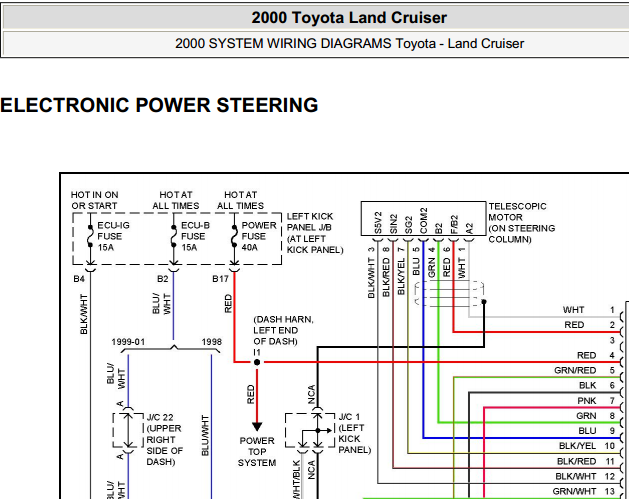This screenshot has width=629, height=499.
Task: Click the S5V2 terminal in motor box
Action: click(377, 223)
